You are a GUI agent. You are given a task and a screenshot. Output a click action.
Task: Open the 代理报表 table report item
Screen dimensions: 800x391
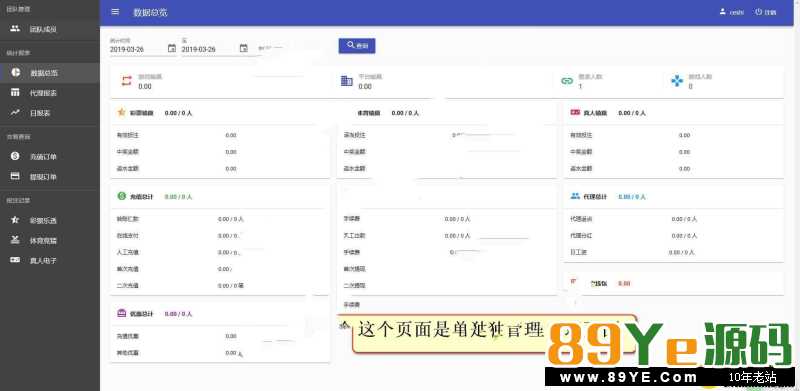click(49, 93)
